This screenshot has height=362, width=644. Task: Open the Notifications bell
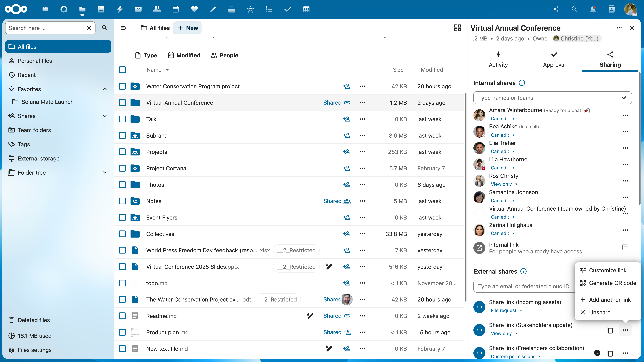pos(593,9)
